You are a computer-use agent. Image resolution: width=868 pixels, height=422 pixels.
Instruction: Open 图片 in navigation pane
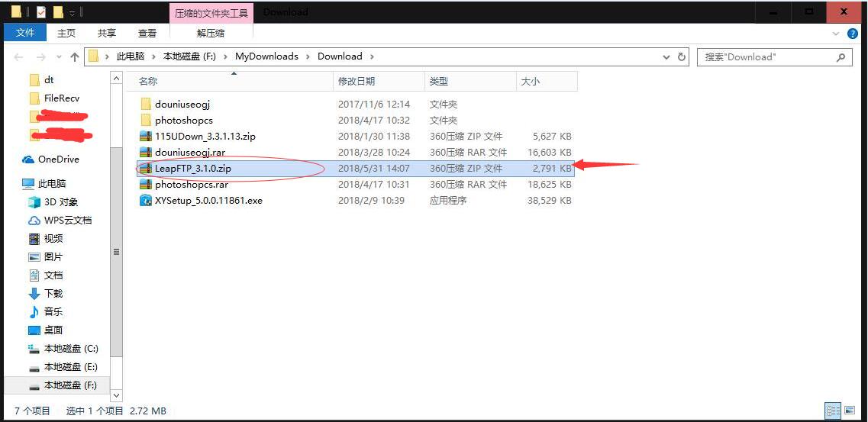[x=53, y=256]
